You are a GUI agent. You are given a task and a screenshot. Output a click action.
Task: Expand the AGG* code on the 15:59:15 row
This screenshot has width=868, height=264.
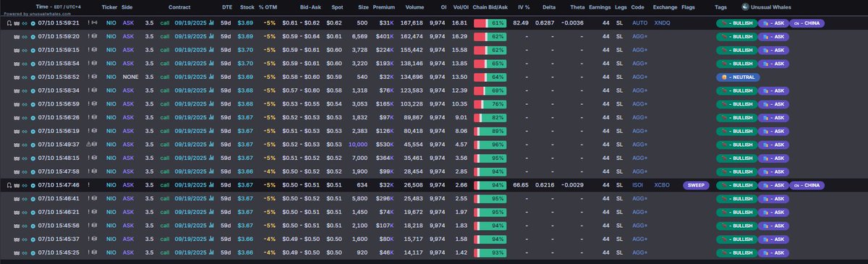pos(639,51)
